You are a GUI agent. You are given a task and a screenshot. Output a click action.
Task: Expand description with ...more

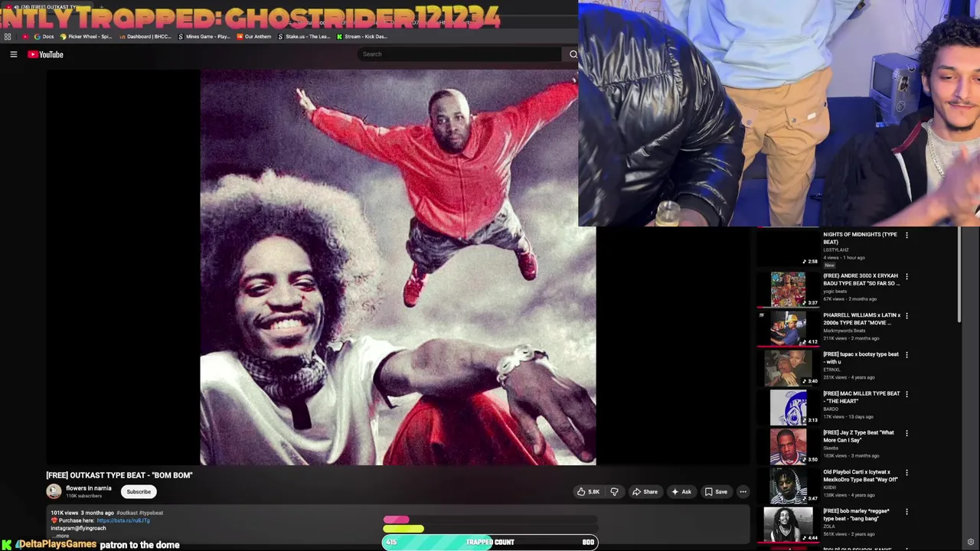[62, 536]
